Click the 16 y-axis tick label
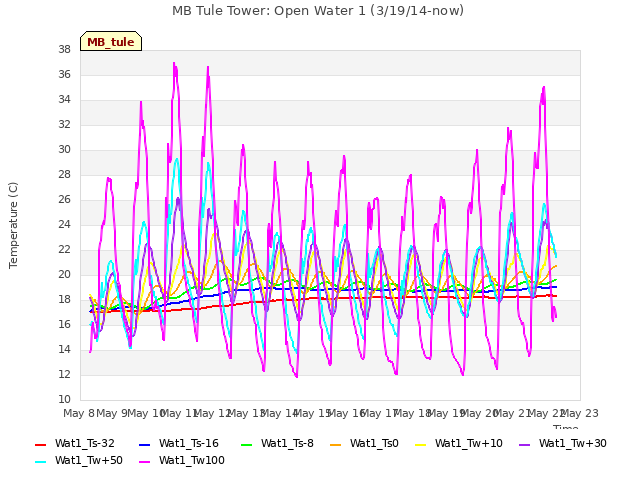 point(64,324)
